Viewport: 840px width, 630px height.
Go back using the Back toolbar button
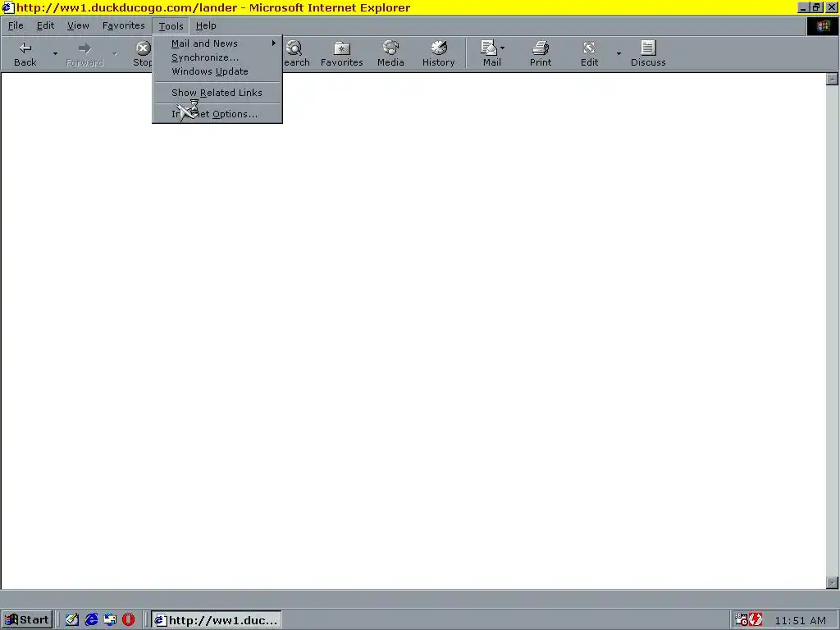pos(25,53)
